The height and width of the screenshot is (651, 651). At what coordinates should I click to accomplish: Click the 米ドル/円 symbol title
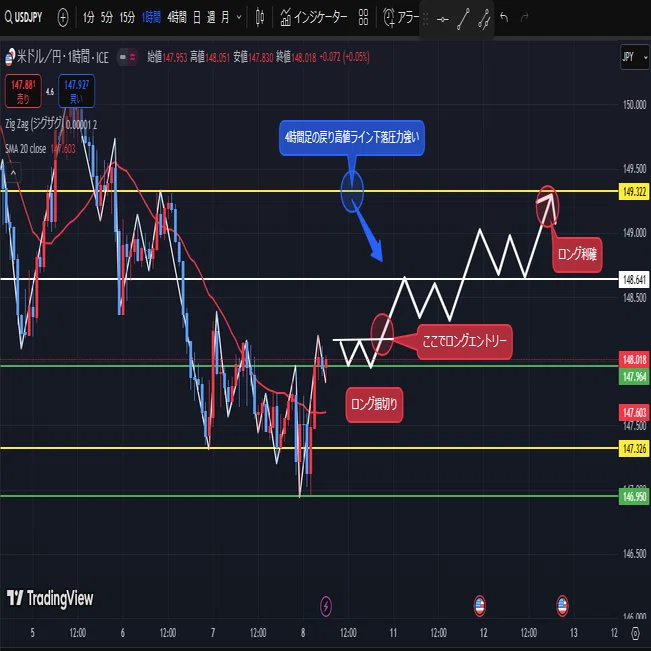[x=62, y=57]
